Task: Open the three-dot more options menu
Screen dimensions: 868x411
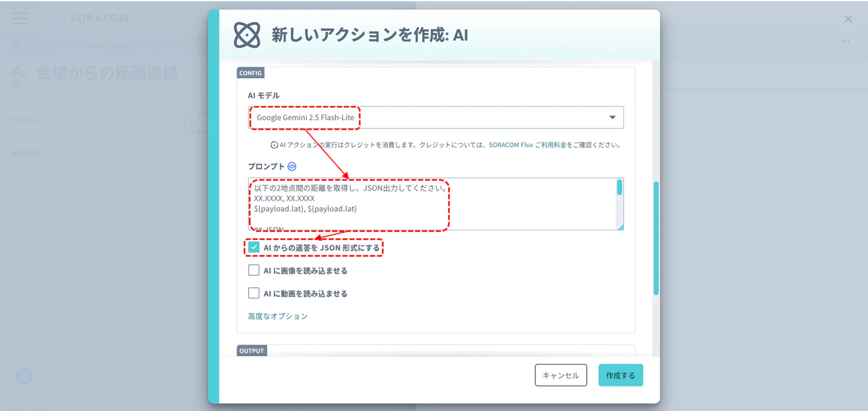Action: tap(846, 41)
